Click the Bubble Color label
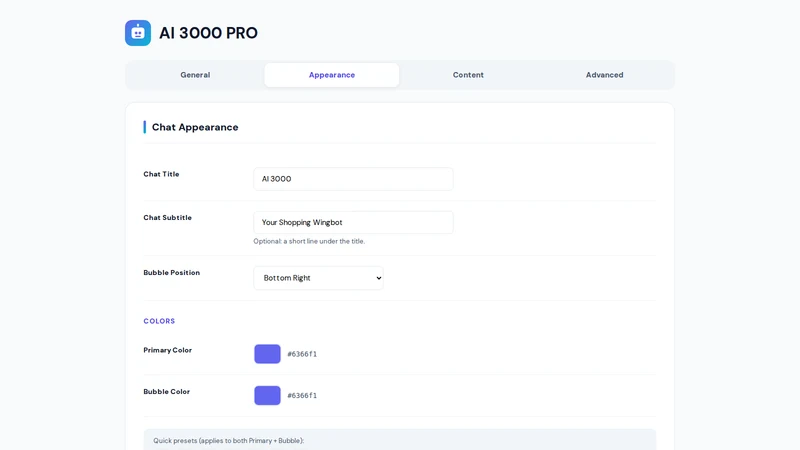 click(166, 391)
